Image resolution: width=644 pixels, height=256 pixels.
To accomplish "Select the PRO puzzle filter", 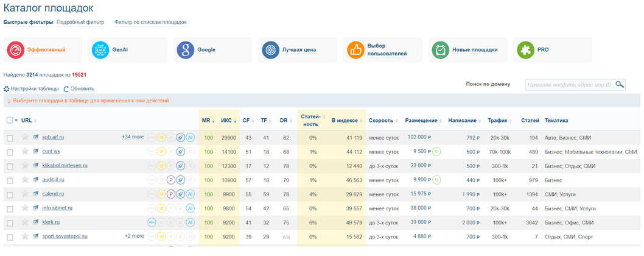I will click(x=524, y=50).
